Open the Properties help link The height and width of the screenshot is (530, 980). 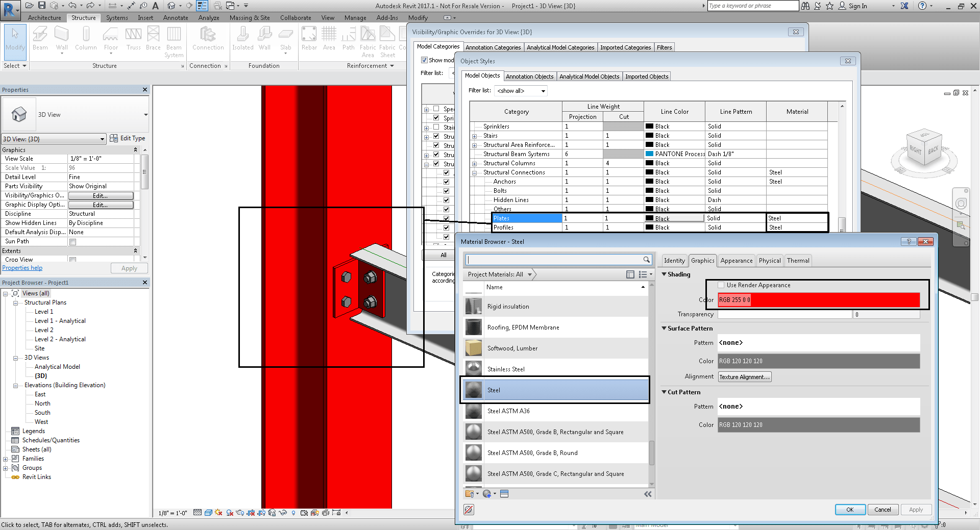tap(22, 268)
